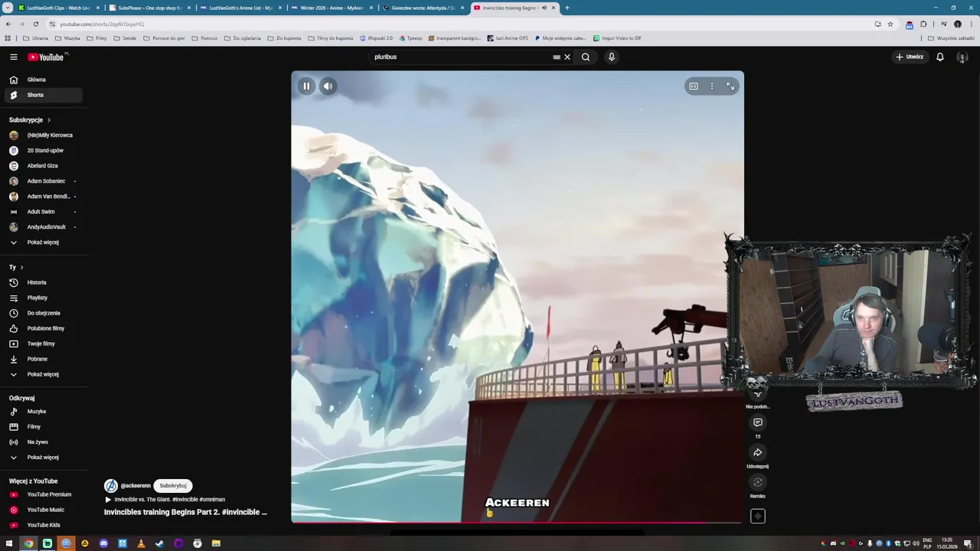Open a new browser tab

[567, 8]
